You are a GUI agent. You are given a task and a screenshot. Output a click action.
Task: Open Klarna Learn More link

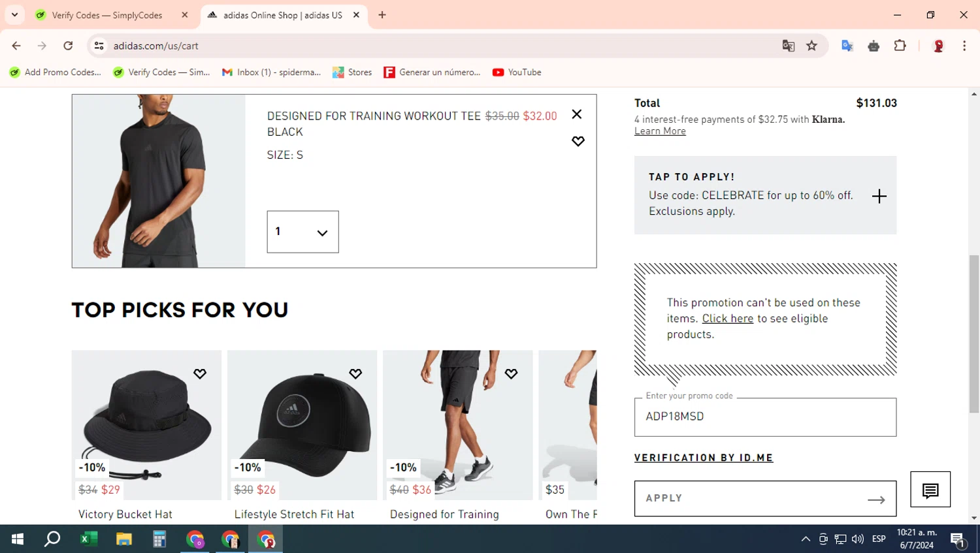pos(660,131)
